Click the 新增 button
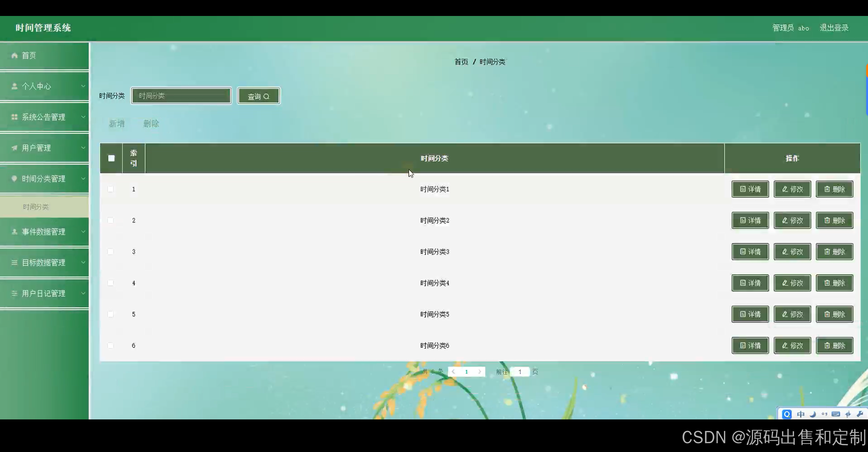 pyautogui.click(x=117, y=124)
